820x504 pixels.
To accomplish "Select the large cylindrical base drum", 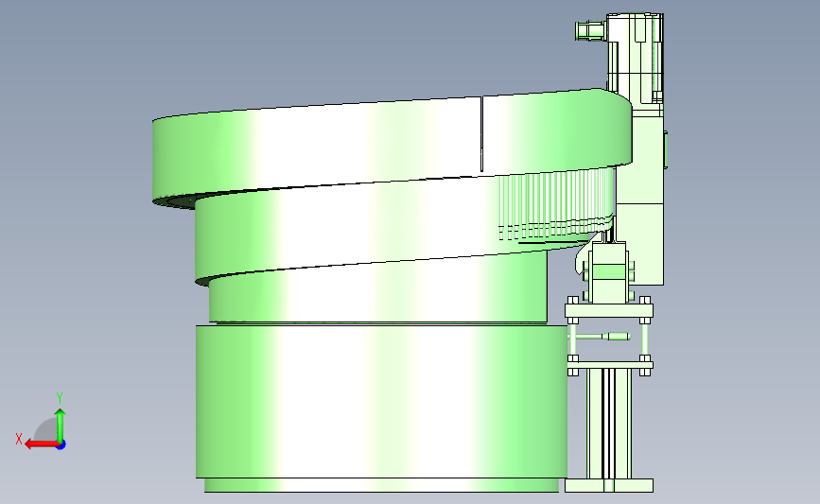I will (x=381, y=401).
